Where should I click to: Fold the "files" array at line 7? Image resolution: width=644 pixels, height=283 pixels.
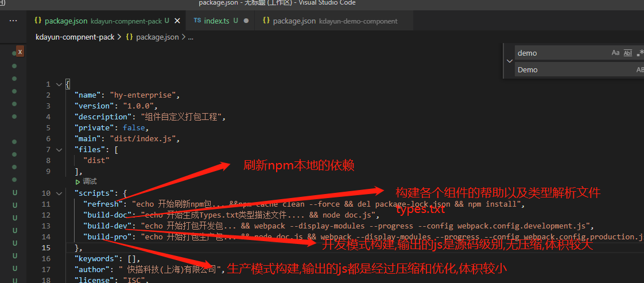pos(59,150)
